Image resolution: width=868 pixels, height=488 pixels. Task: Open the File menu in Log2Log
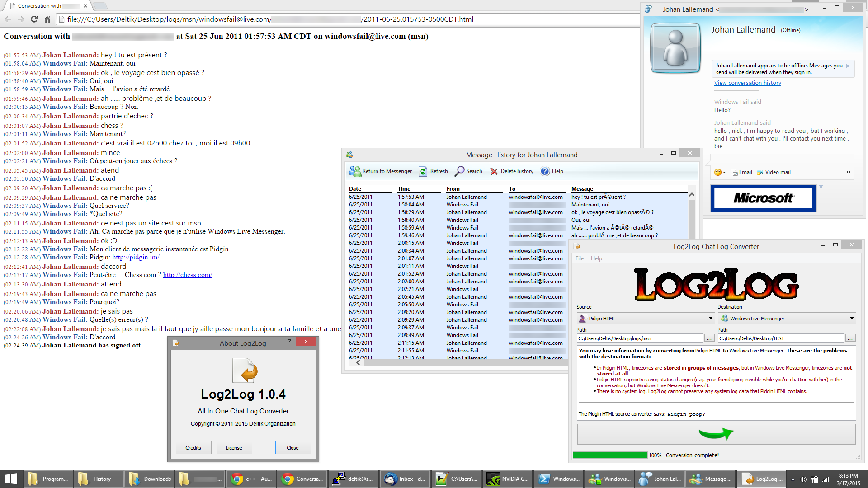(579, 258)
